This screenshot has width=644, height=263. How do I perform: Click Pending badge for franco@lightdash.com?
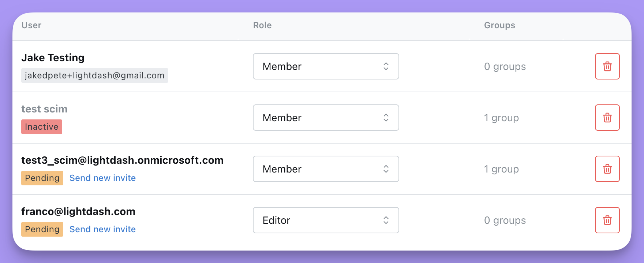coord(42,229)
